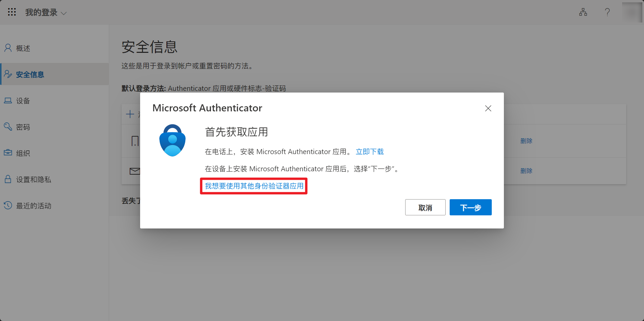Switch to 设置和隐私 in sidebar
Screen dimensions: 644x321
pyautogui.click(x=34, y=179)
